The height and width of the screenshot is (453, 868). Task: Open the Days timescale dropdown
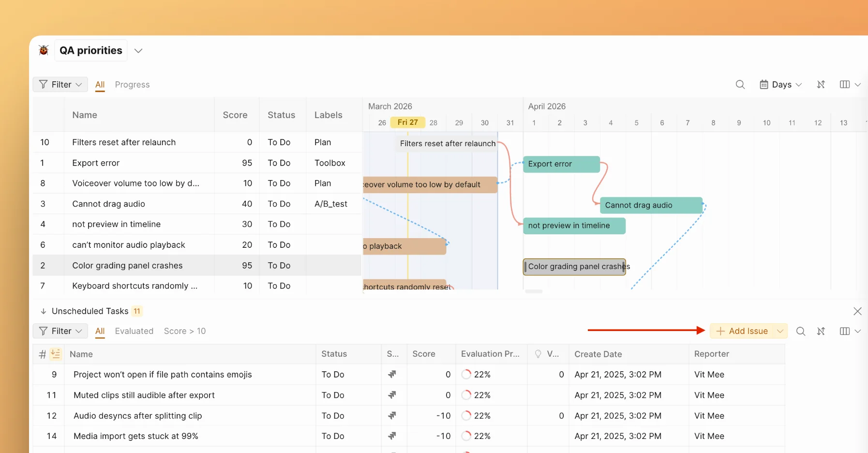(x=780, y=85)
